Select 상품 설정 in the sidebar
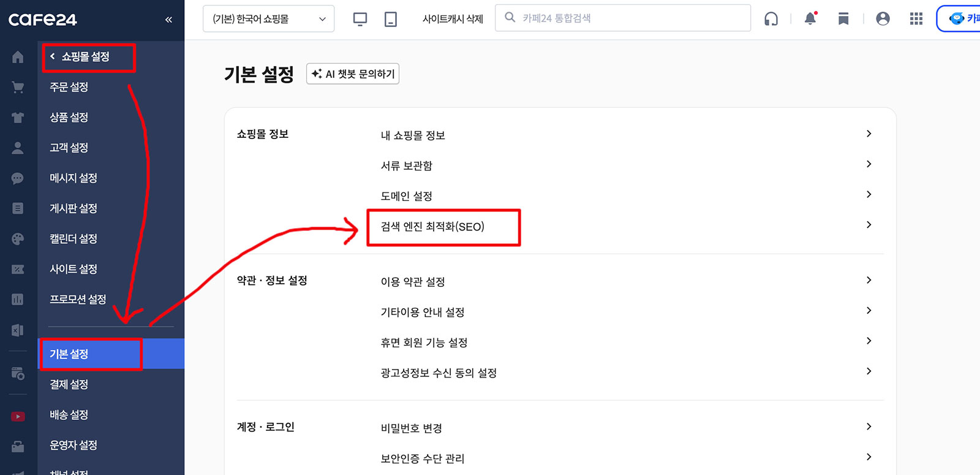This screenshot has width=980, height=475. [x=69, y=117]
